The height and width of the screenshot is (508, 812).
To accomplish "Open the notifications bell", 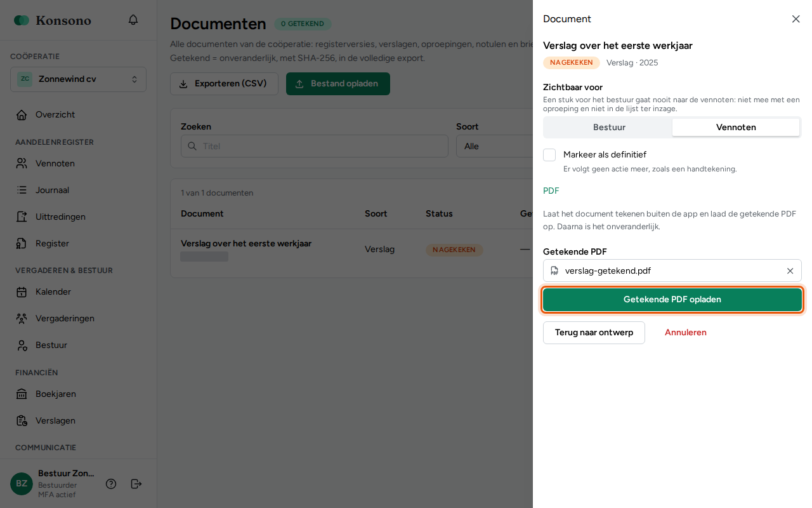I will (x=133, y=20).
